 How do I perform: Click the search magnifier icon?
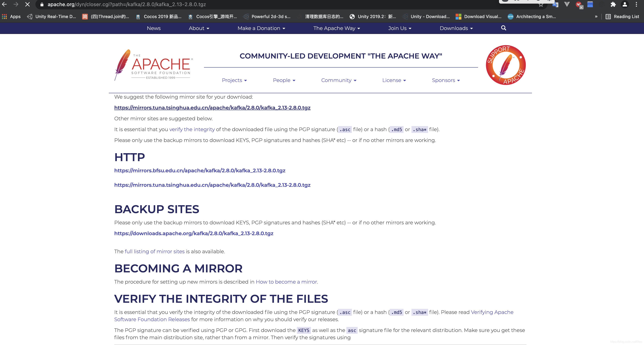(x=504, y=28)
